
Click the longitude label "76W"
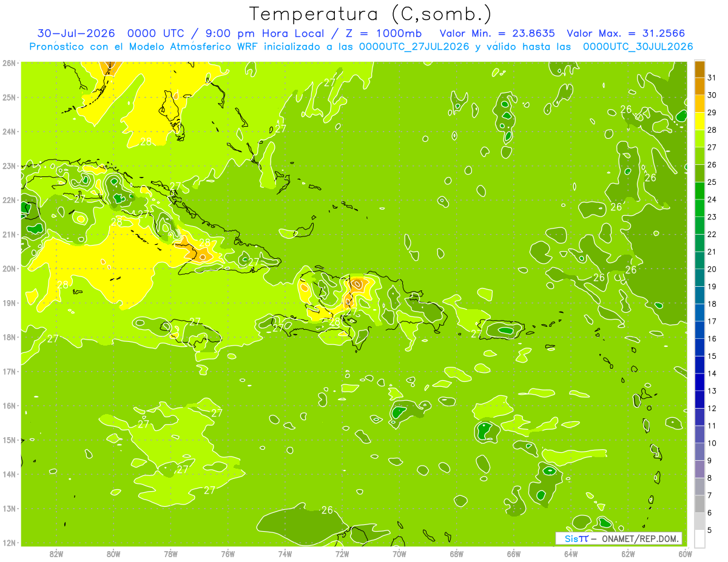[227, 554]
